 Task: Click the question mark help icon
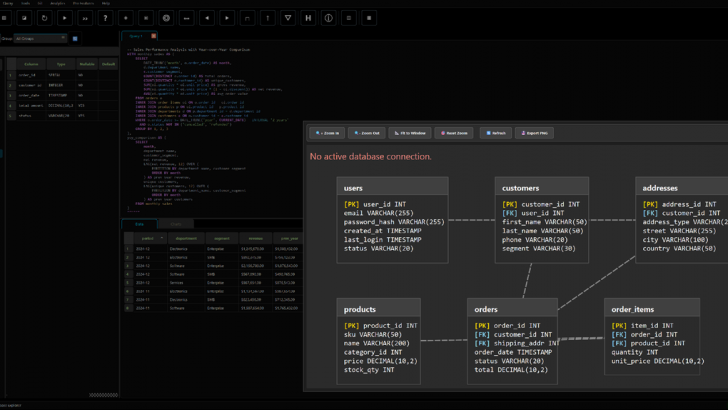[x=105, y=18]
